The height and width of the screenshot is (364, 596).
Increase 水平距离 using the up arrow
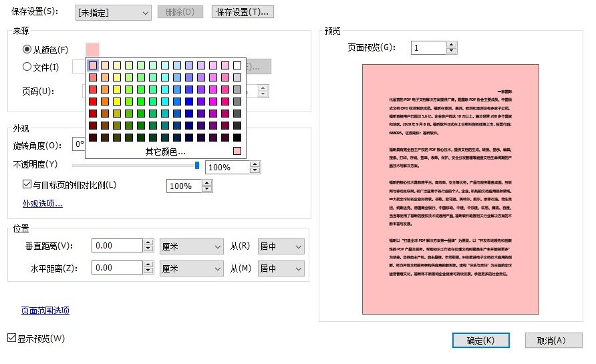(148, 264)
